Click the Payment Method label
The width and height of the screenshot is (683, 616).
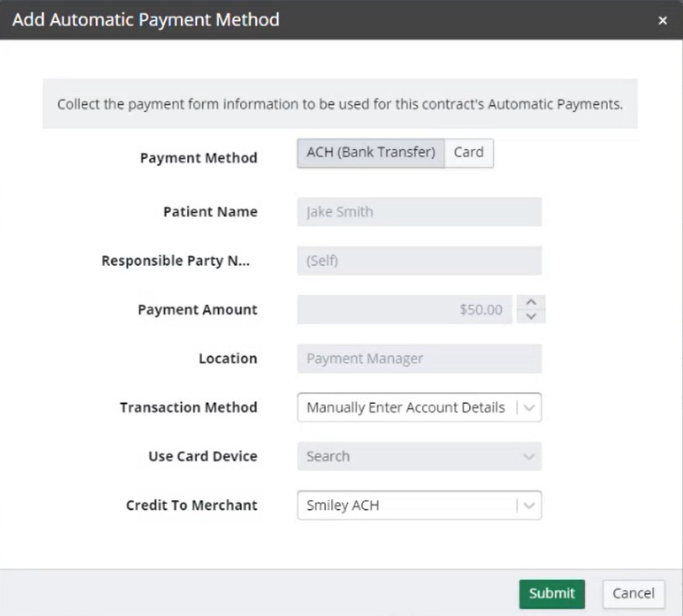(198, 157)
